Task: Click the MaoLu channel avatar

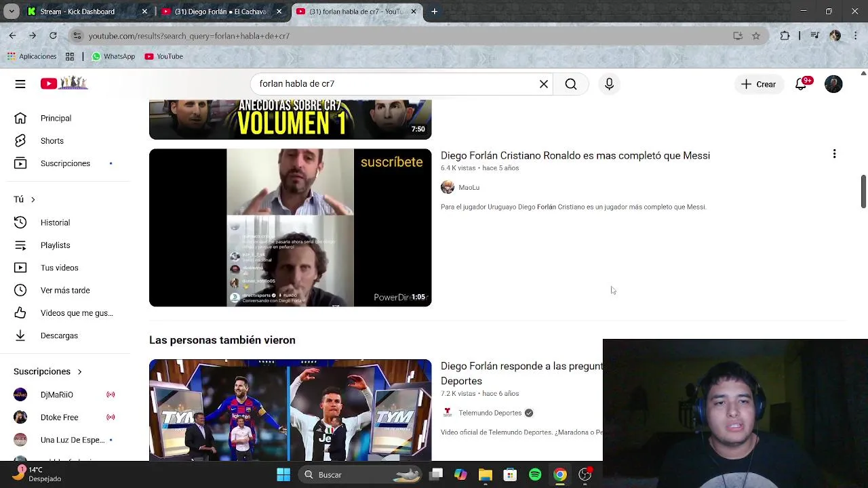Action: click(448, 188)
